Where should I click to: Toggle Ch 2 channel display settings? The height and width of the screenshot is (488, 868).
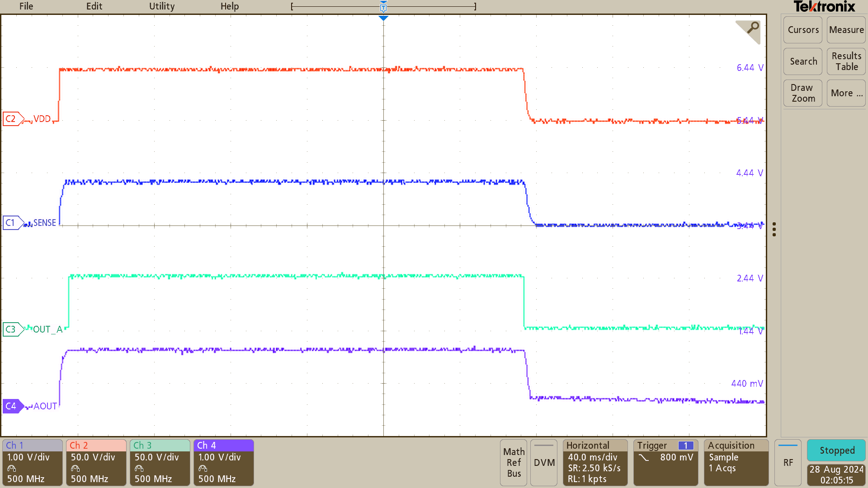(x=96, y=462)
